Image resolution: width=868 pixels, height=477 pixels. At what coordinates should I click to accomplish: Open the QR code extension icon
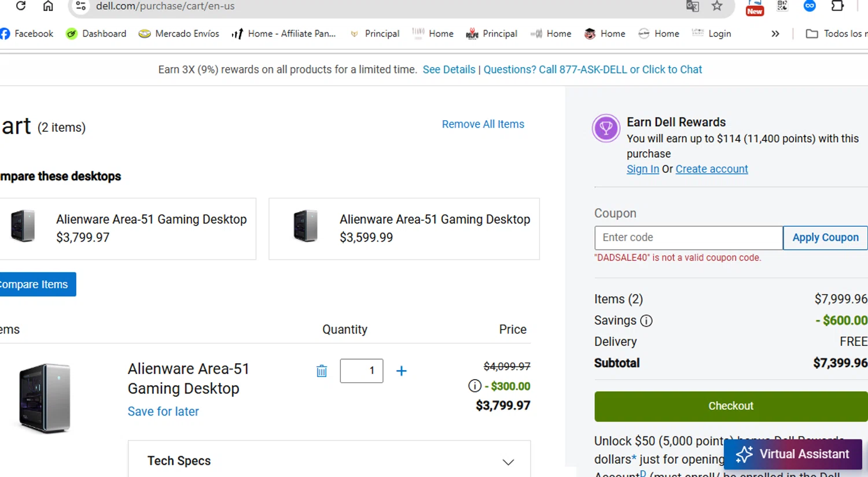point(782,6)
